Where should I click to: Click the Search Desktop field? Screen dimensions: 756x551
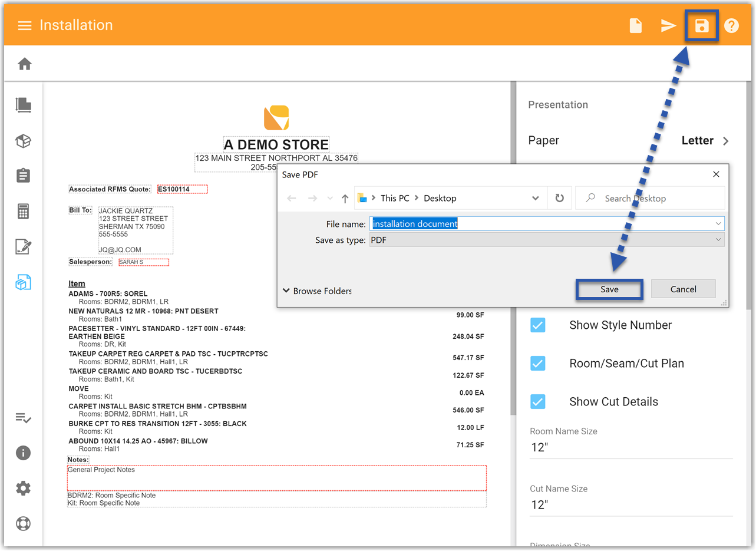point(650,198)
